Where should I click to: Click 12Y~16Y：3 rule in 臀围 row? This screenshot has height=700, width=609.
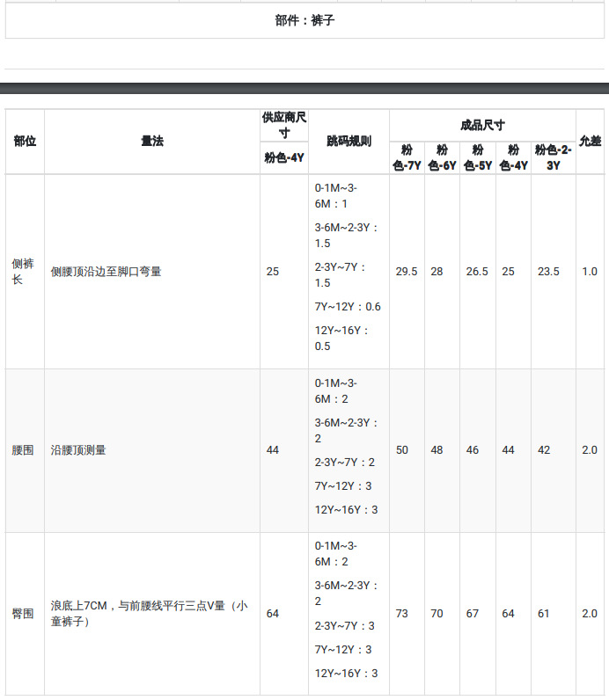pos(346,674)
